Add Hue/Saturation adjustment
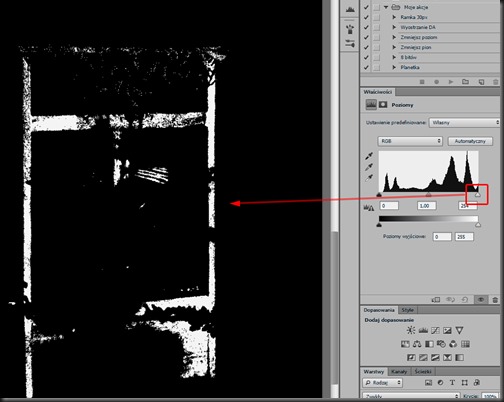This screenshot has width=504, height=402. pos(405,344)
